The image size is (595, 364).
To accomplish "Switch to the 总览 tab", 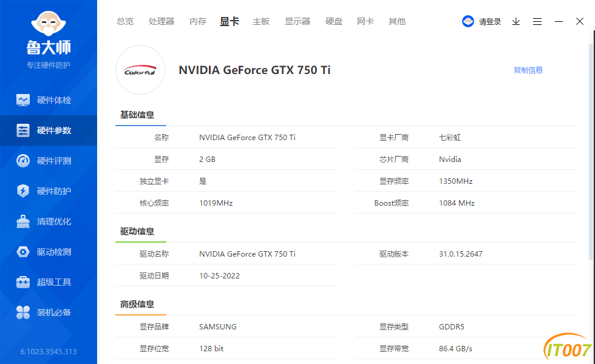I will click(x=125, y=22).
